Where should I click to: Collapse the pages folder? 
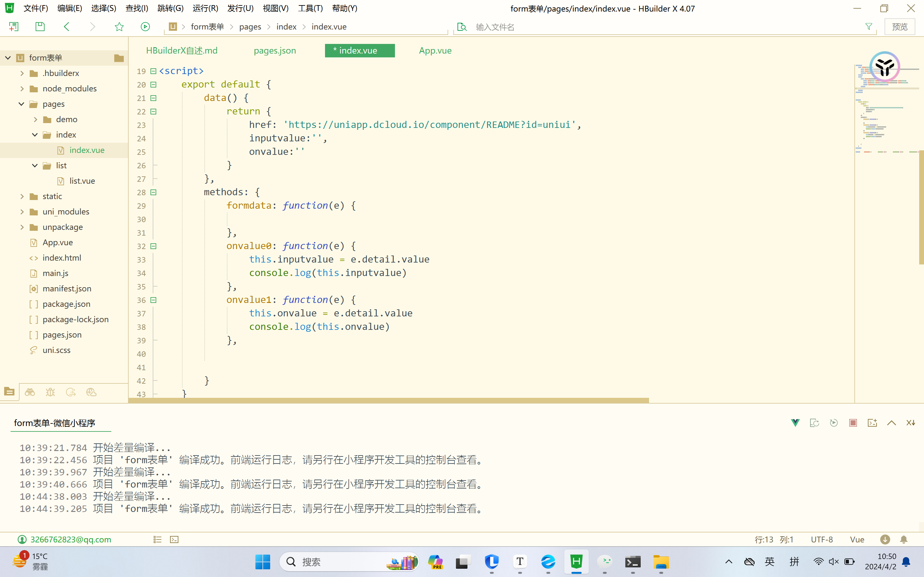(21, 104)
